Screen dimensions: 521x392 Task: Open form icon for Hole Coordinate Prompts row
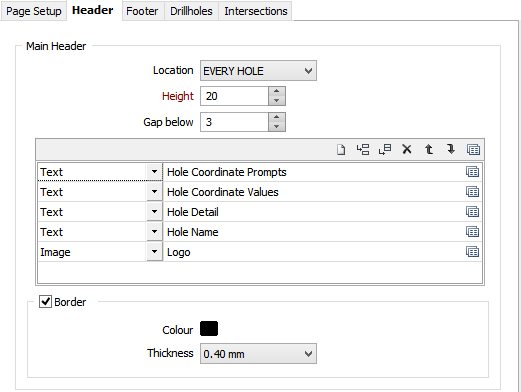tap(472, 172)
